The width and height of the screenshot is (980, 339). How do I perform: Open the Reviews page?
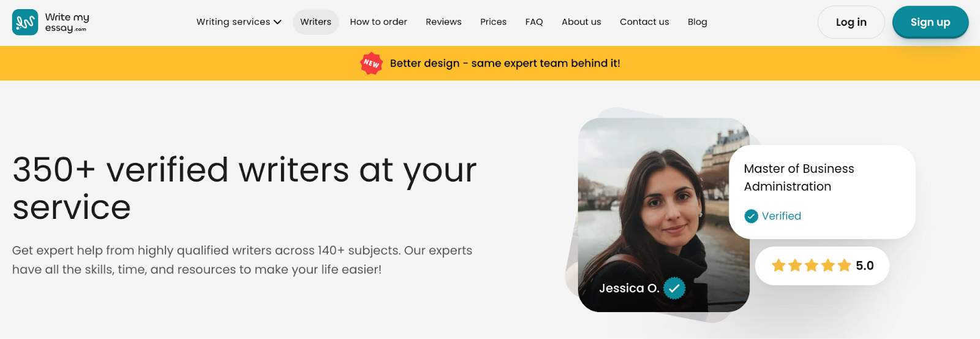tap(443, 22)
